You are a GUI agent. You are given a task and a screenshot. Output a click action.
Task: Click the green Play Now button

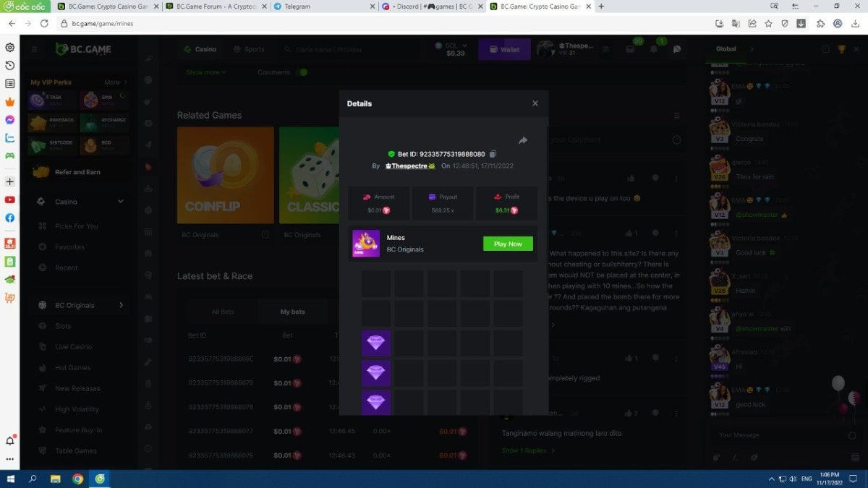[508, 244]
